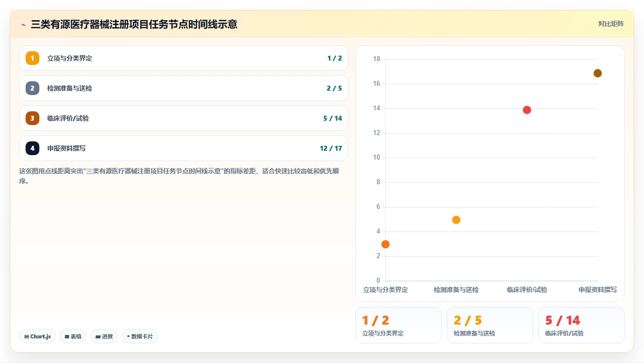Click the Chart.js tag chip
The height and width of the screenshot is (363, 644).
point(37,336)
